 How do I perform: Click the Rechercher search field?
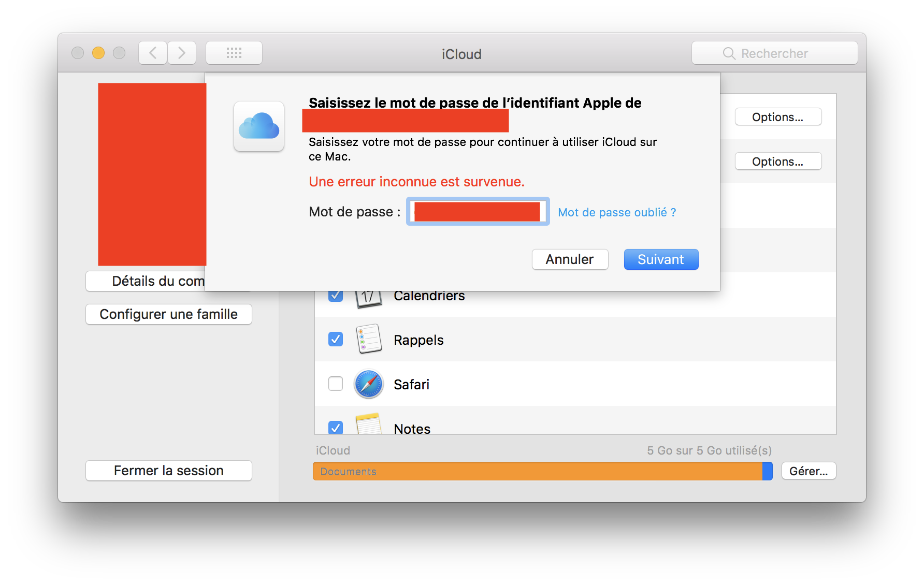pyautogui.click(x=775, y=53)
